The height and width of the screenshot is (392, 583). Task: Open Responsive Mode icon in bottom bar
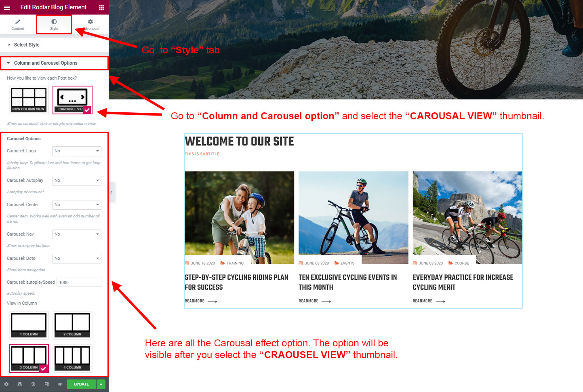[47, 384]
